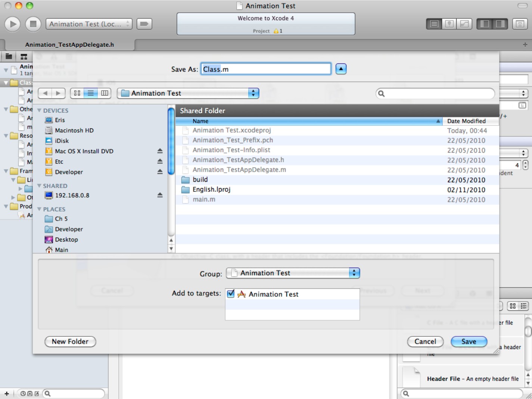This screenshot has height=399, width=532.
Task: Open the build folder
Action: (x=200, y=180)
